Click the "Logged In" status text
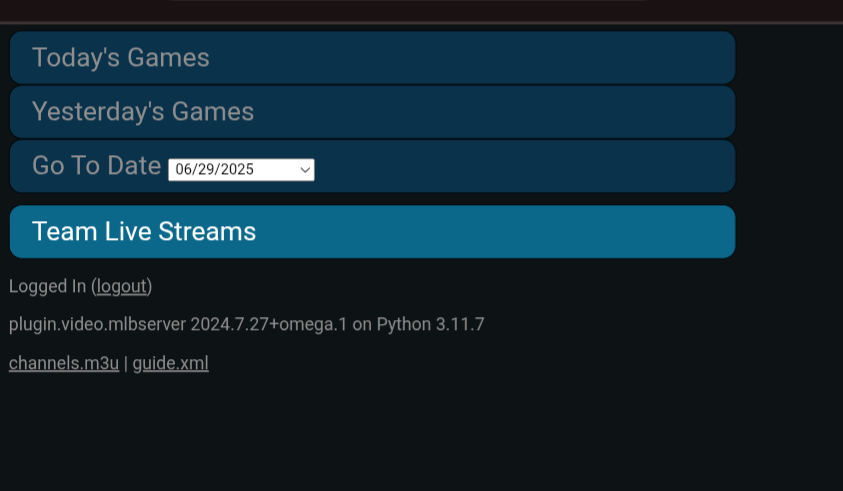The height and width of the screenshot is (491, 843). 47,287
